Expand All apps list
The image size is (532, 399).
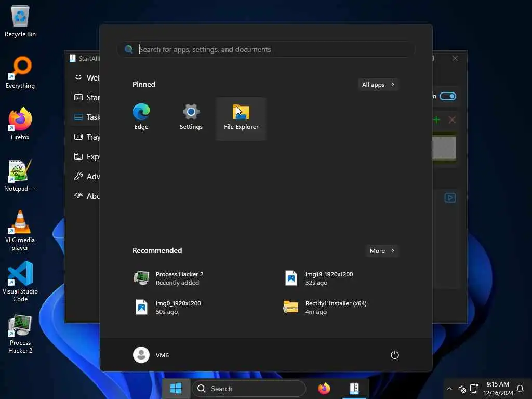pyautogui.click(x=378, y=85)
